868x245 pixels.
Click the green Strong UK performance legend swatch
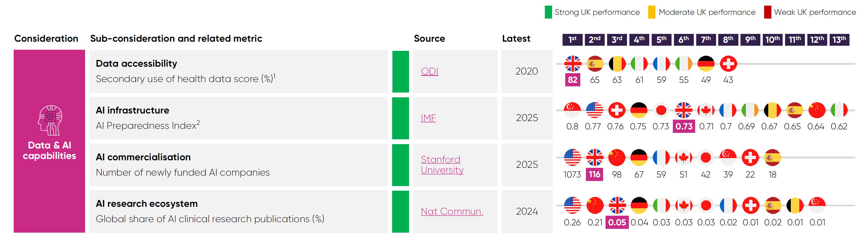[548, 12]
